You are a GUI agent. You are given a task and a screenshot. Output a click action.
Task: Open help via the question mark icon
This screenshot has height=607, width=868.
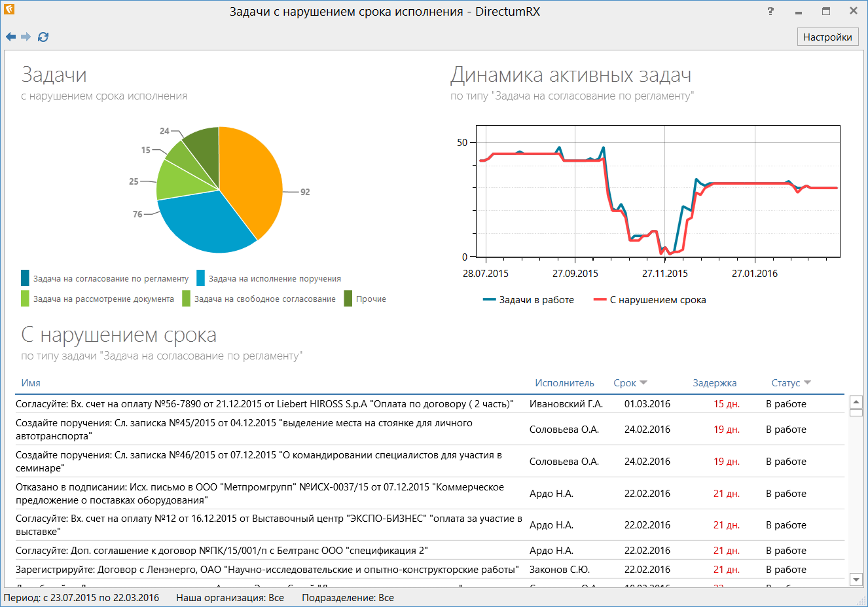[770, 11]
